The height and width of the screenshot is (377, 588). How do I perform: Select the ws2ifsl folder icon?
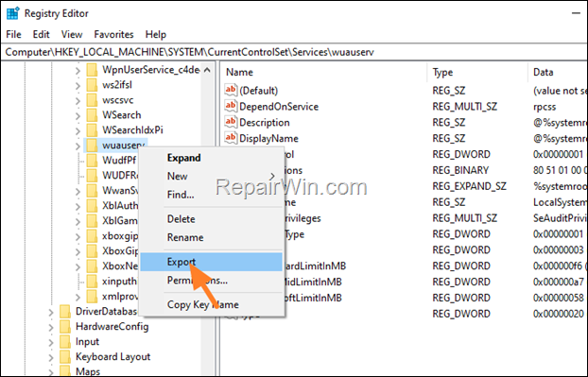coord(92,85)
